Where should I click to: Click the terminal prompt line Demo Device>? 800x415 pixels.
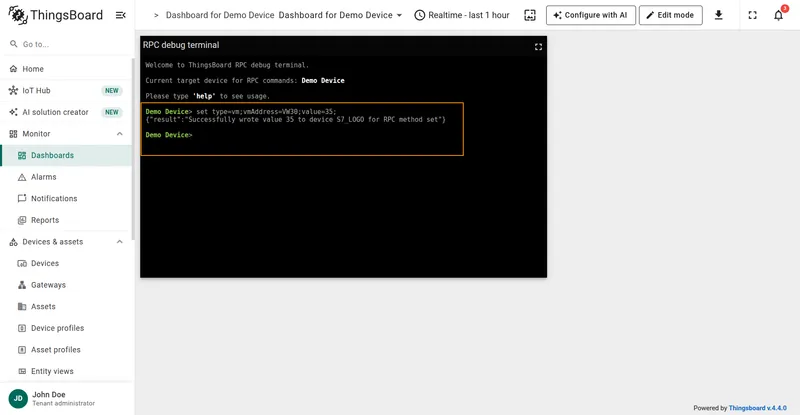[169, 135]
